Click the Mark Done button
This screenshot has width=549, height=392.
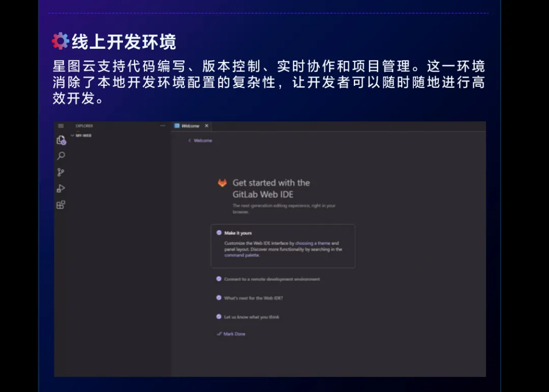[231, 334]
